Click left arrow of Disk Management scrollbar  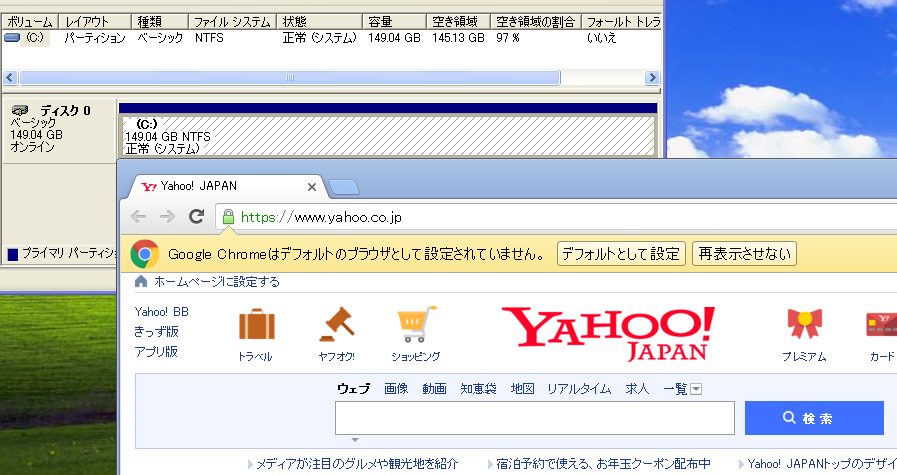[10, 77]
